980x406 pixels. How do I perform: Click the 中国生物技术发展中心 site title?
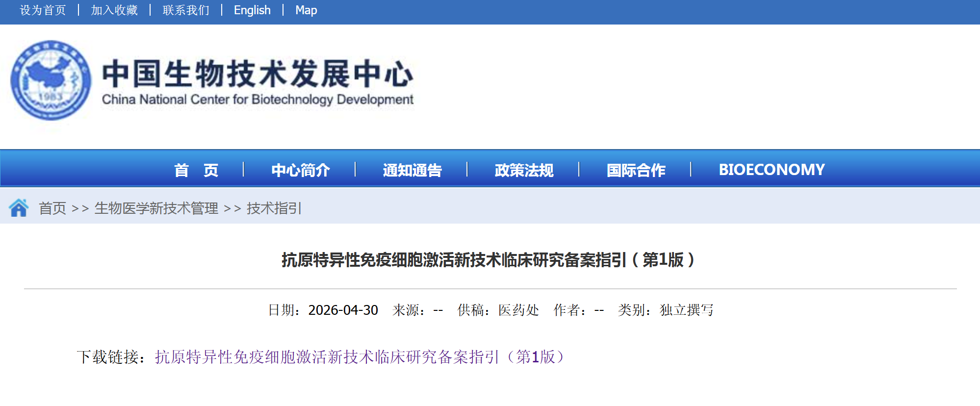258,74
